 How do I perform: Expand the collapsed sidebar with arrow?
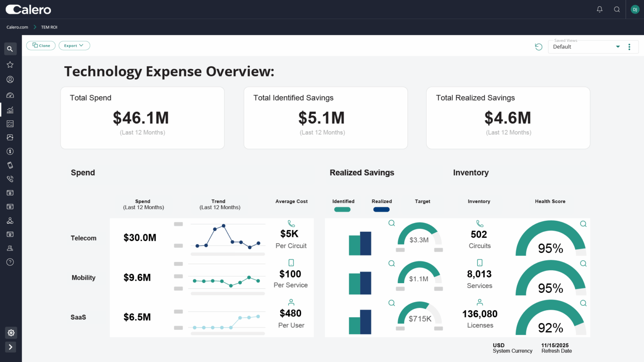point(10,347)
